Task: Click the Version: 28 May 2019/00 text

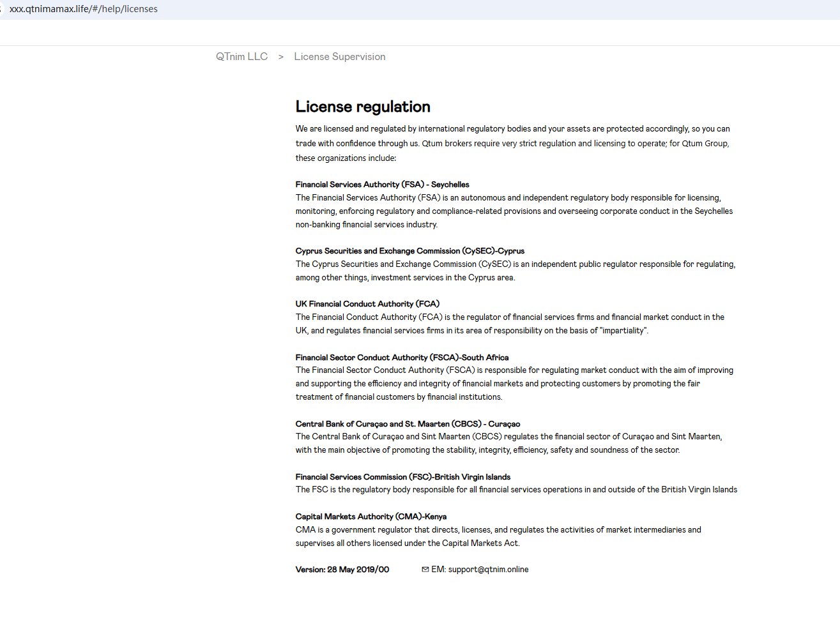Action: (x=342, y=570)
